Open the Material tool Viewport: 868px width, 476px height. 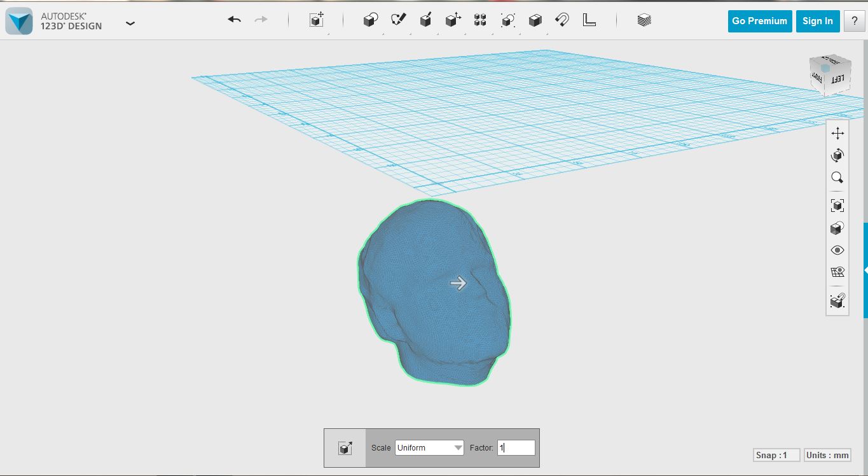pos(644,20)
